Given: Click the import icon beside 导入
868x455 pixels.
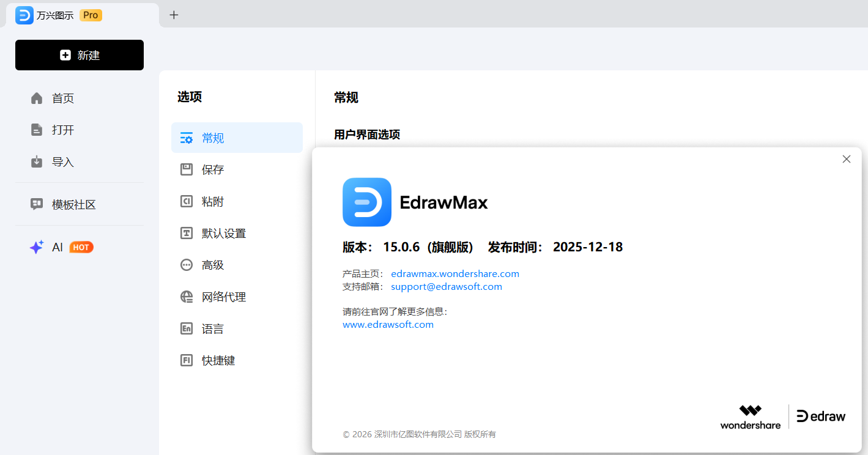Looking at the screenshot, I should coord(37,162).
